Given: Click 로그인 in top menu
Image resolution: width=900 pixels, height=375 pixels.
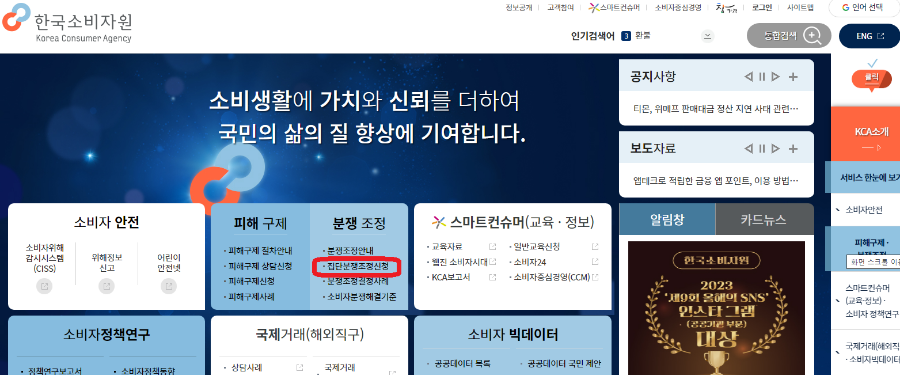Looking at the screenshot, I should tap(762, 7).
